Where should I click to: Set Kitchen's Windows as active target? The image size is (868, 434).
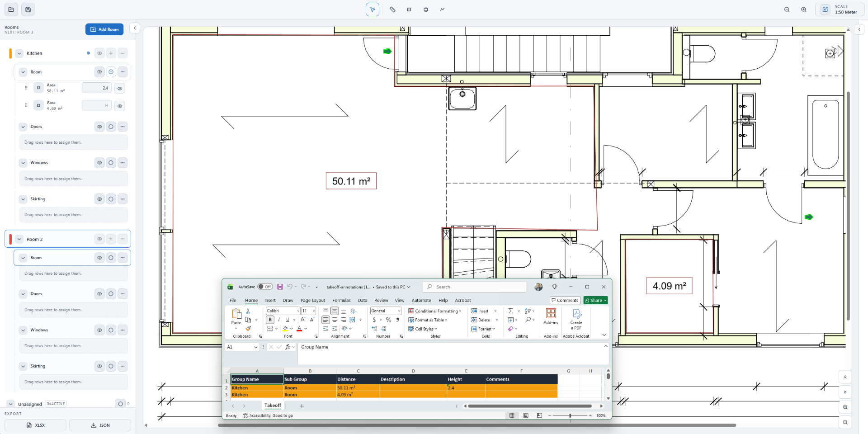tap(111, 163)
